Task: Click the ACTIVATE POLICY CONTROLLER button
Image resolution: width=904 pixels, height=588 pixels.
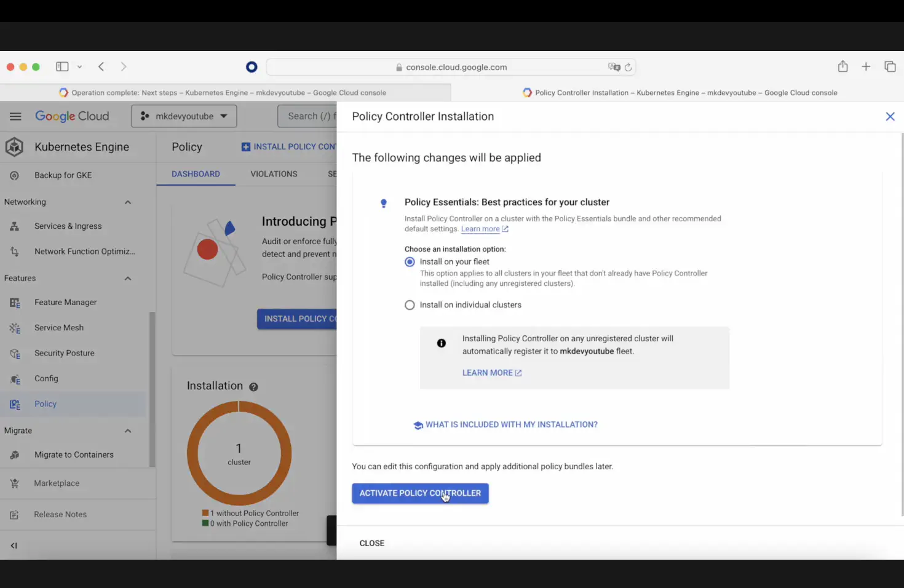Action: pyautogui.click(x=420, y=493)
